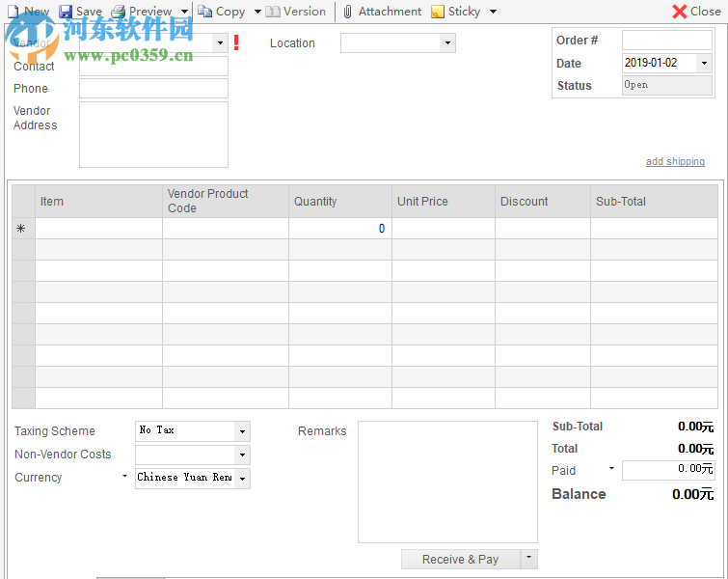
Task: Click the red exclamation mark by Vendor
Action: pos(236,42)
